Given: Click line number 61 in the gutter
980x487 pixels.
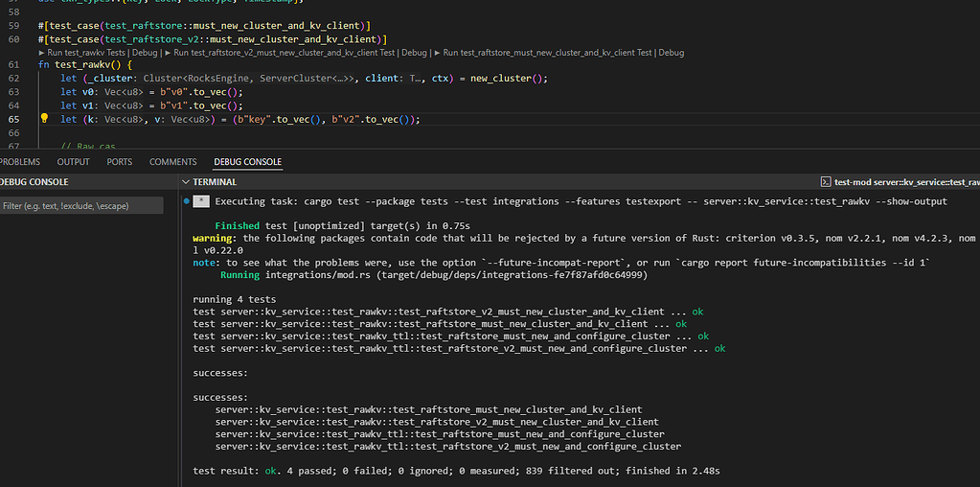Looking at the screenshot, I should tap(13, 65).
